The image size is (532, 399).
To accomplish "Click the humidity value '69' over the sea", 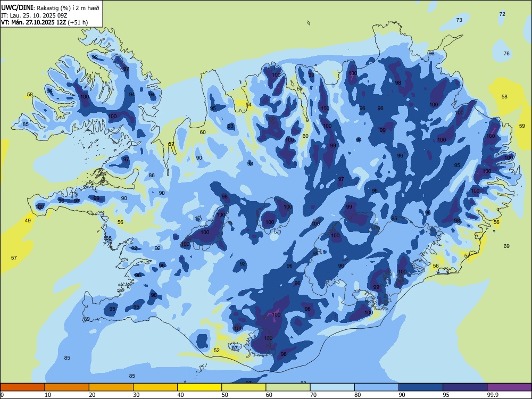I will (x=506, y=246).
